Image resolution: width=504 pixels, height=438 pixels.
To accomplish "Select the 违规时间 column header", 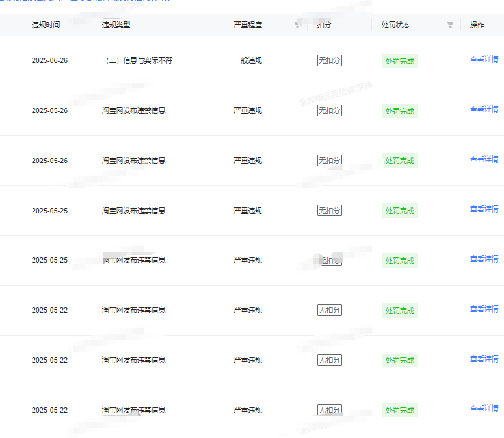I will 46,25.
